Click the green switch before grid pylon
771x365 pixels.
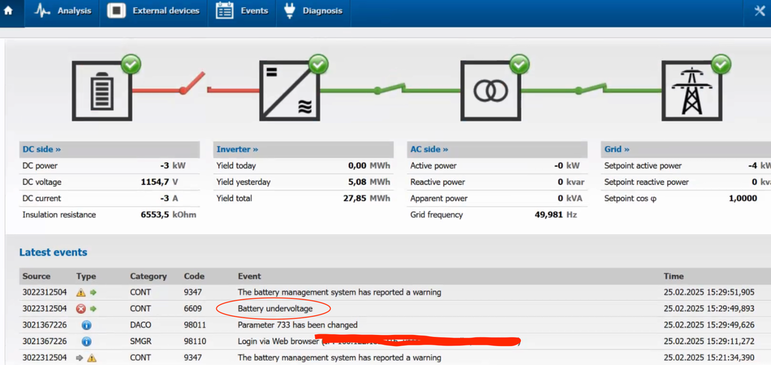(590, 89)
